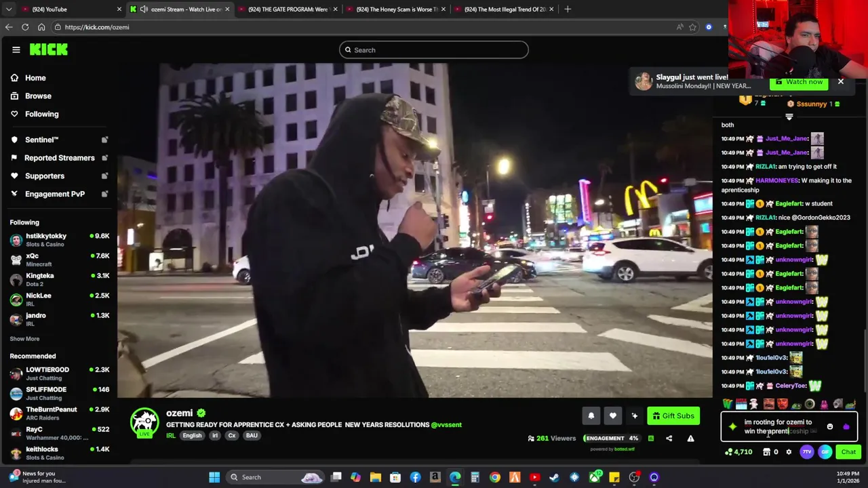Collapse the pinned chat arrow
This screenshot has width=868, height=488.
tap(789, 117)
